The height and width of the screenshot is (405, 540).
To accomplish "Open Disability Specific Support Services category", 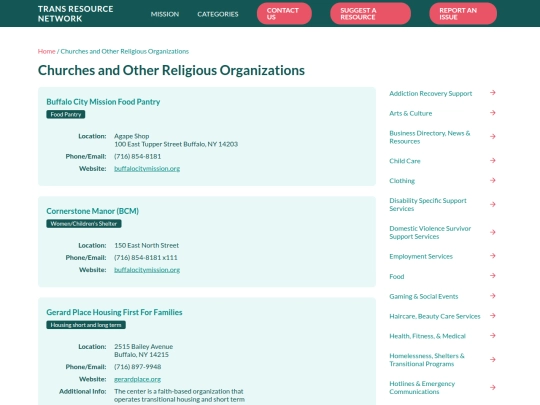I will pyautogui.click(x=428, y=205).
